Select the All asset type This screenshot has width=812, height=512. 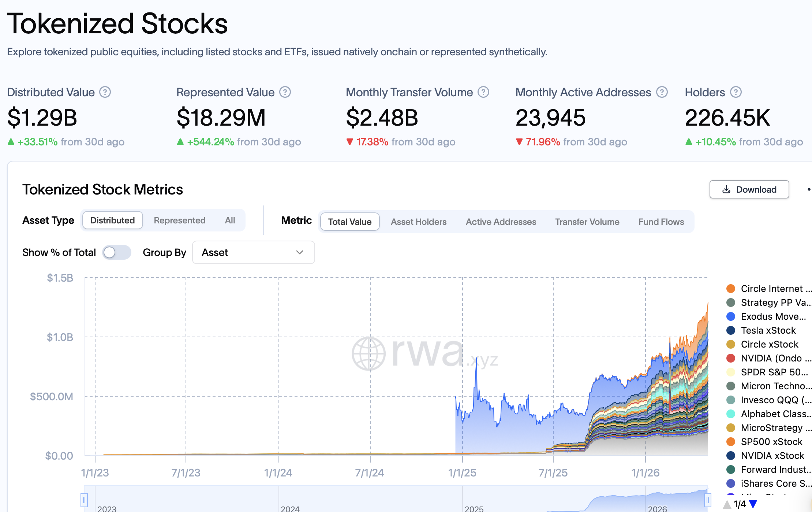230,220
